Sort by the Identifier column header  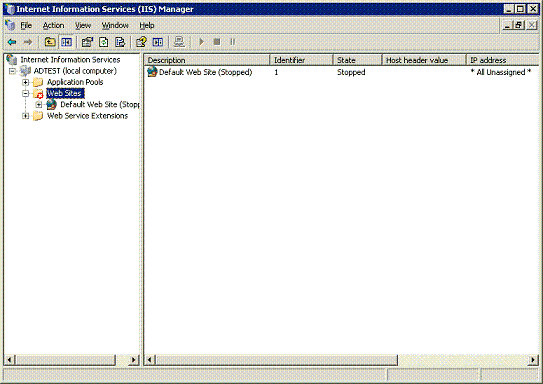(301, 60)
